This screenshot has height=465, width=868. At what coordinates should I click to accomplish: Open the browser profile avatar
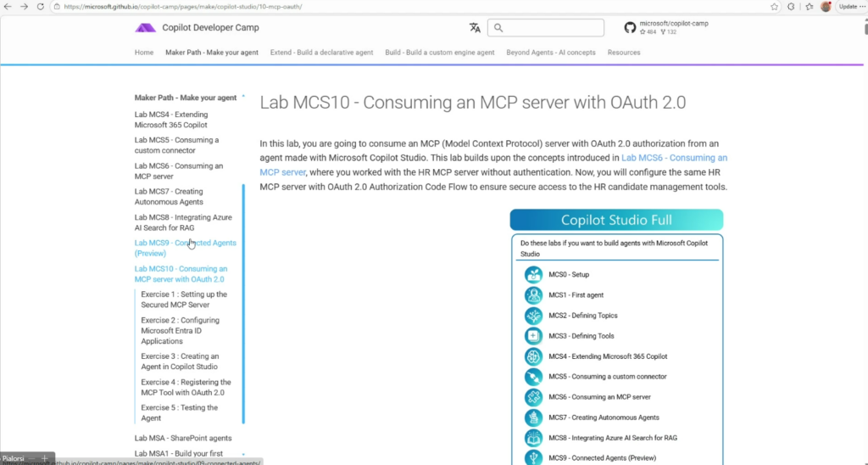click(x=826, y=7)
